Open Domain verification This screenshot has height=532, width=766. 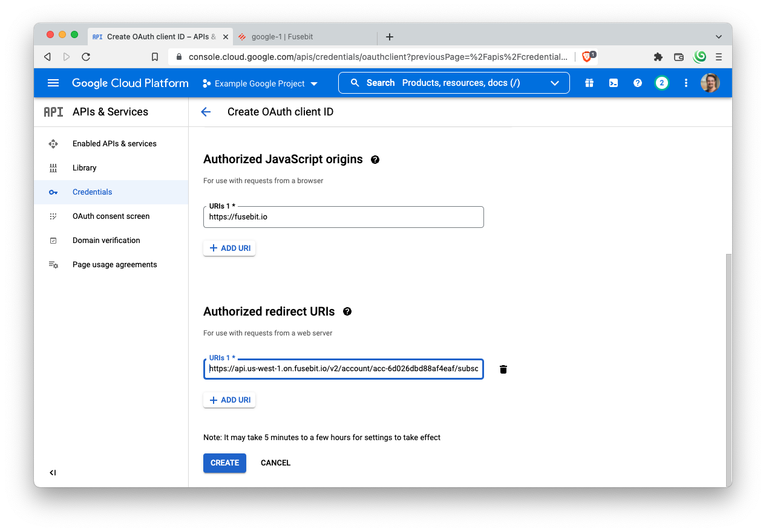pyautogui.click(x=111, y=241)
